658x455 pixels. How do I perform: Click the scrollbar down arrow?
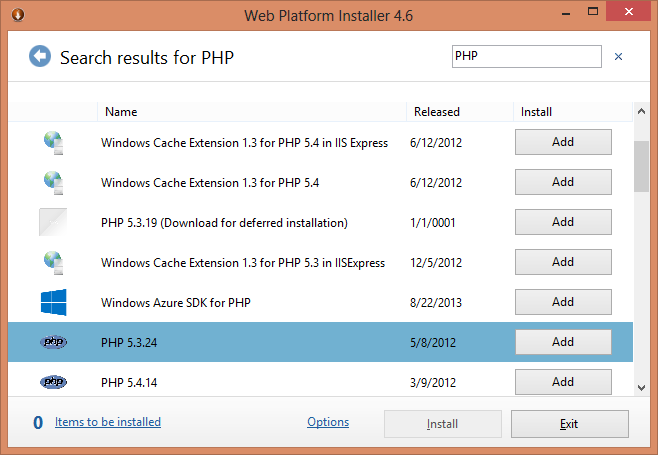coord(641,387)
